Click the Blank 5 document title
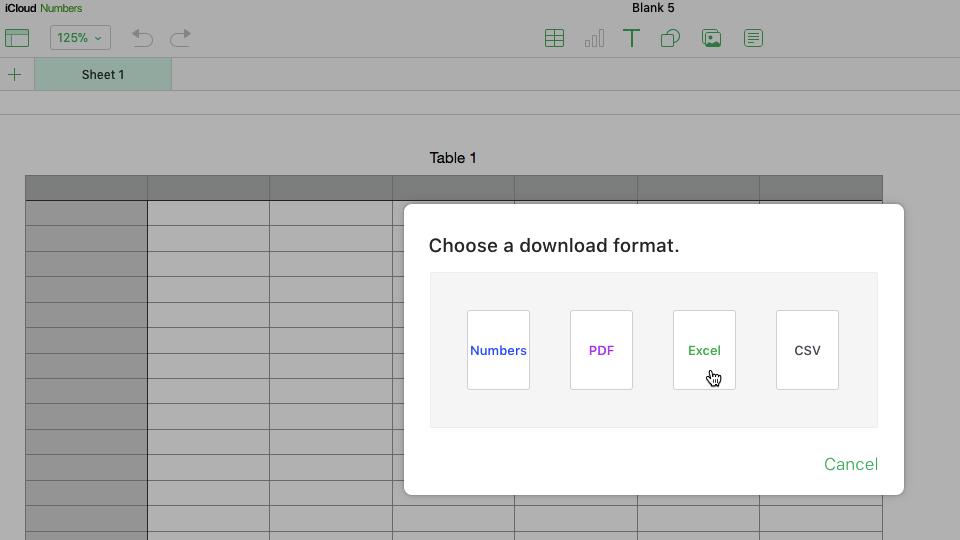The width and height of the screenshot is (960, 540). pyautogui.click(x=653, y=8)
